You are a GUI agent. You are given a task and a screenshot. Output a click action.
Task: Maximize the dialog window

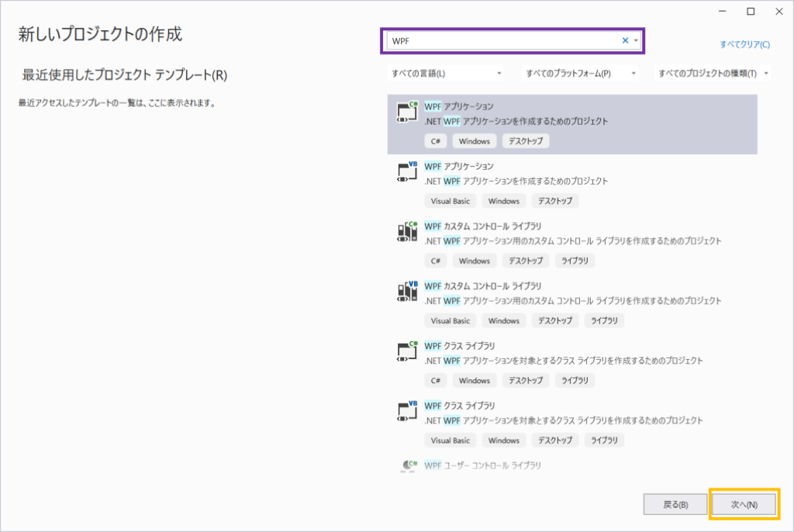(751, 11)
